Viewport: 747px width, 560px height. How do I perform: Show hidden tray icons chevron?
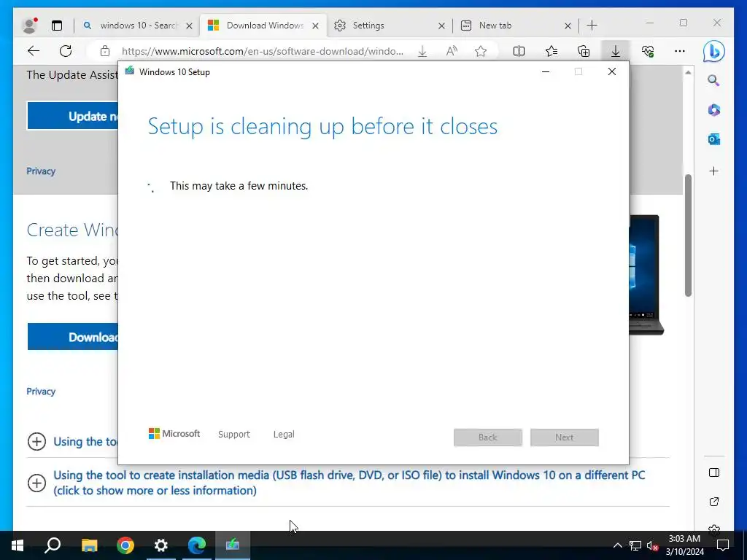point(617,545)
